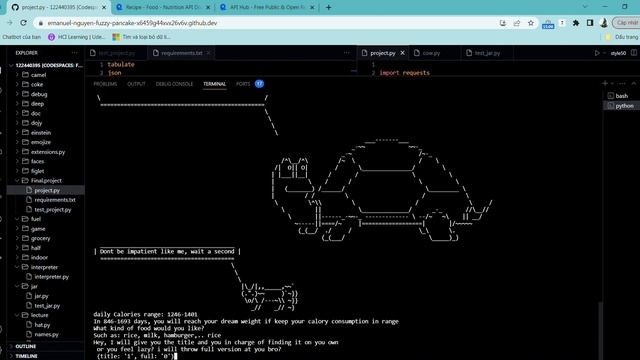Click the share page icon in the address bar
The height and width of the screenshot is (360, 640).
pyautogui.click(x=517, y=23)
